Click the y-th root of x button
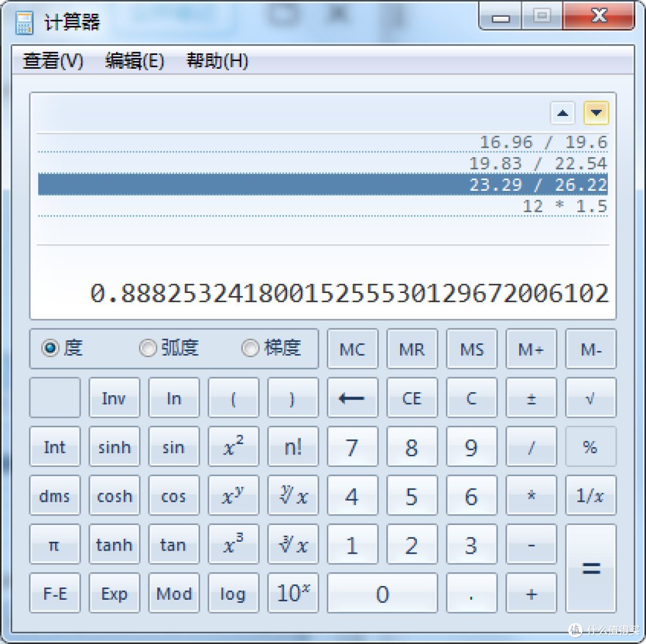Viewport: 646px width, 644px height. [x=293, y=495]
